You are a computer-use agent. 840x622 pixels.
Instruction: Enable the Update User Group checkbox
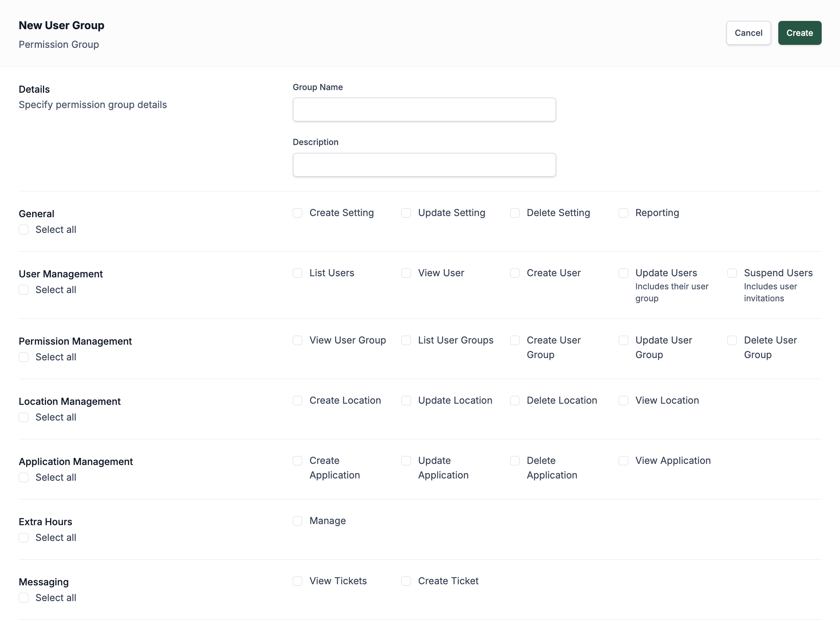(x=623, y=341)
